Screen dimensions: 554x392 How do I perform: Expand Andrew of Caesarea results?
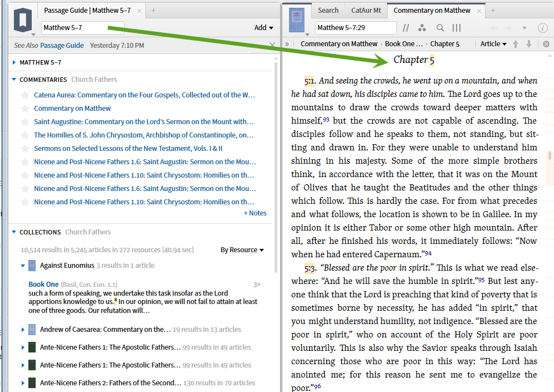23,330
